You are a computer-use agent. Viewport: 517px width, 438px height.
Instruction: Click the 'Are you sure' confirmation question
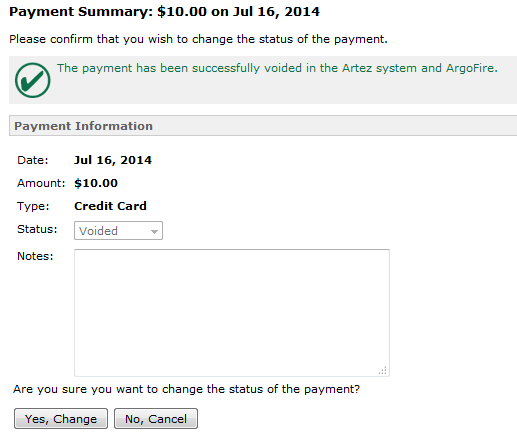186,389
